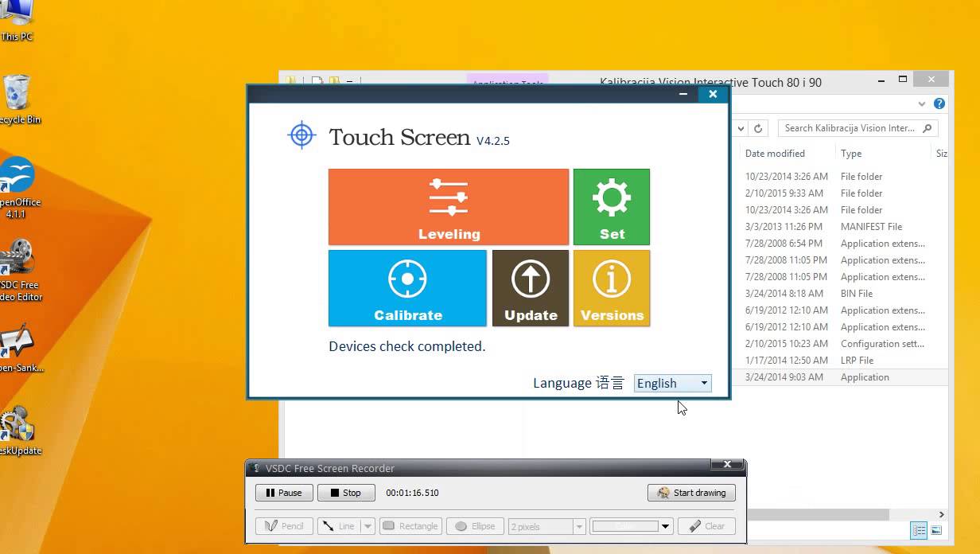980x554 pixels.
Task: Select the Rectangle drawing tool
Action: point(410,526)
